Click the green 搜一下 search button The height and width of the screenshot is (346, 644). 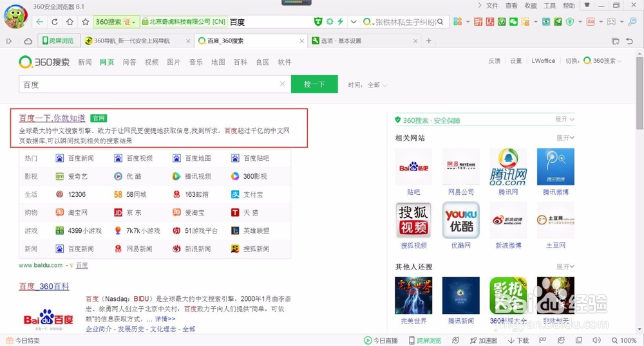click(314, 84)
